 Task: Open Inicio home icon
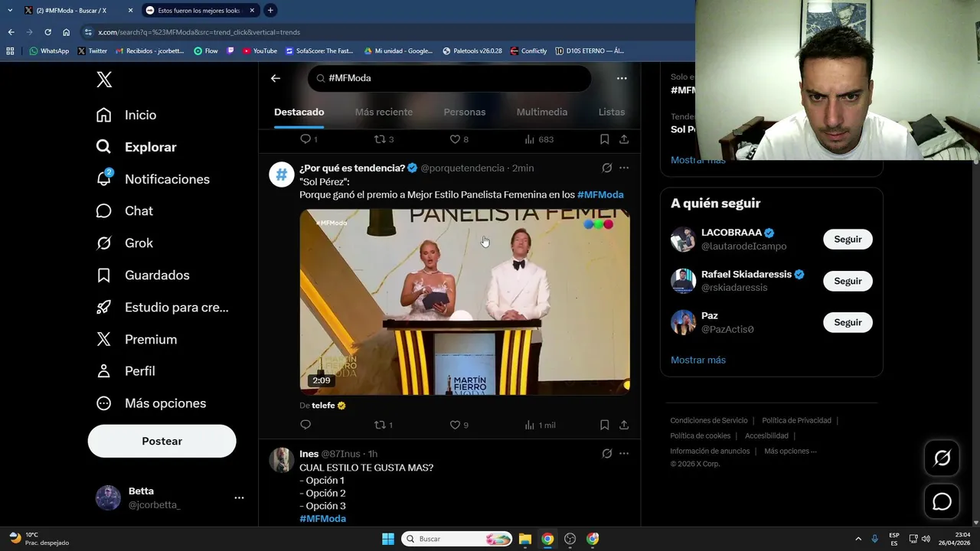104,115
